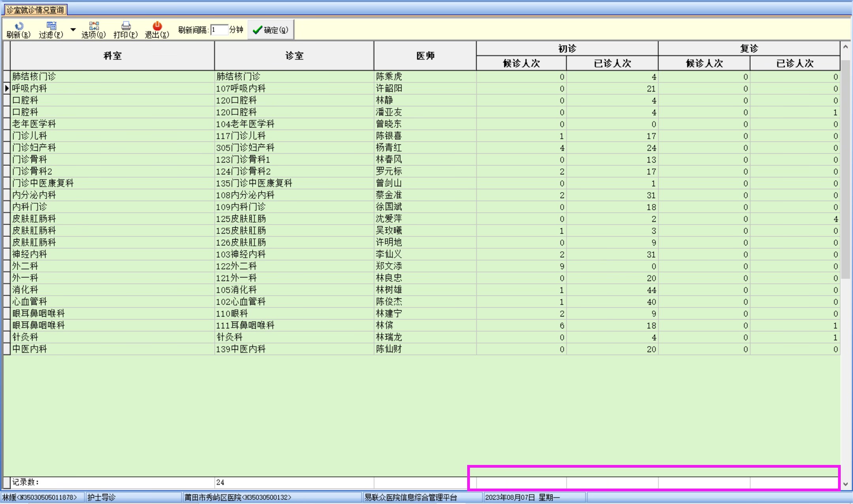
Task: Click doctor 林建宁 in the table
Action: 389,313
